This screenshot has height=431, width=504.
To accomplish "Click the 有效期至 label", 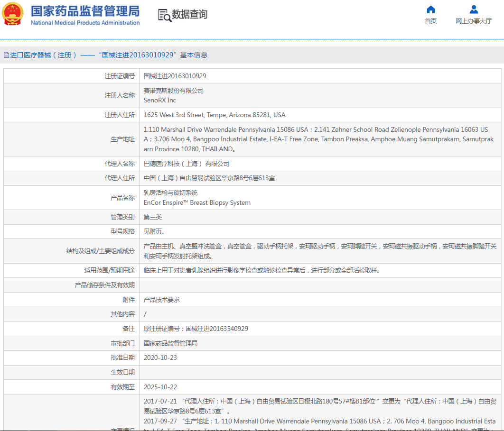I will tap(123, 387).
